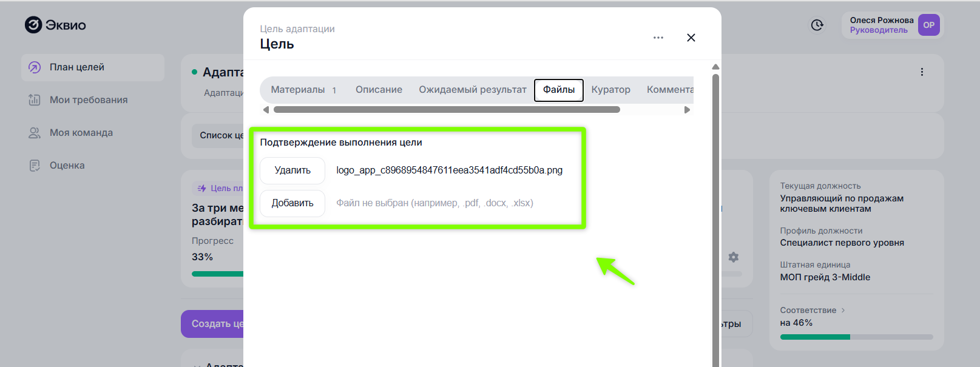Click the Создать цель purple button
The width and height of the screenshot is (980, 367).
tap(212, 324)
